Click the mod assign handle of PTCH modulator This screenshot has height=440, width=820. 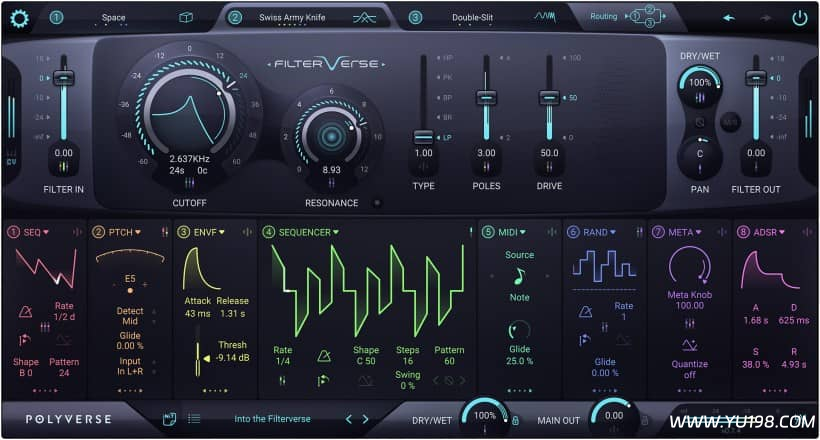click(x=165, y=232)
